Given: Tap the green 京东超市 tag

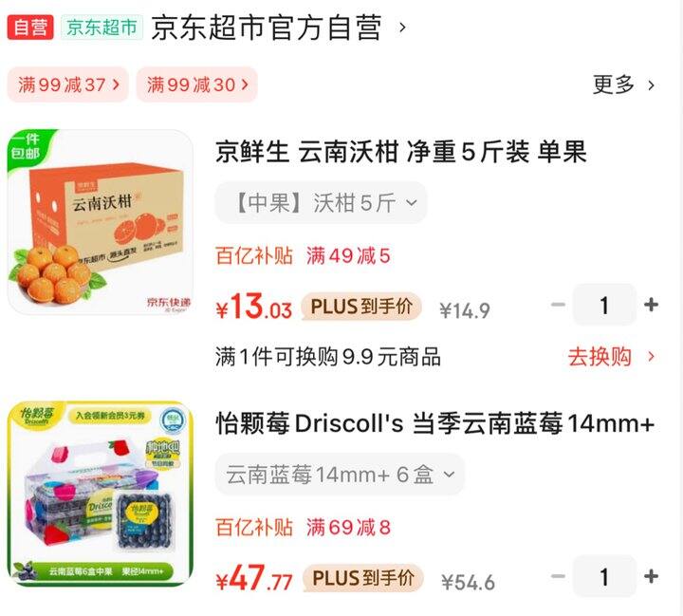Looking at the screenshot, I should pyautogui.click(x=102, y=27).
